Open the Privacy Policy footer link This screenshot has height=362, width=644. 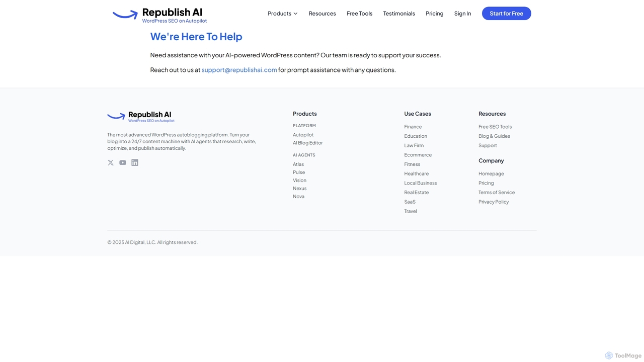coord(494,202)
